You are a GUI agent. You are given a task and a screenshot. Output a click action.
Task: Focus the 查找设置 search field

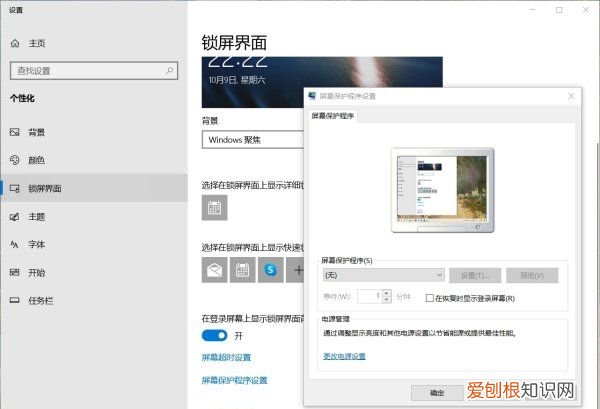(x=94, y=71)
